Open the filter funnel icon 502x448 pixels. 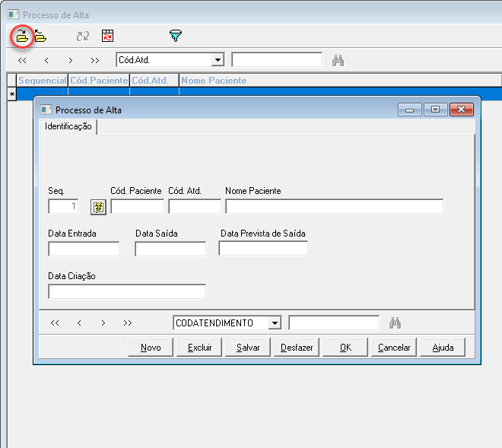coord(176,36)
